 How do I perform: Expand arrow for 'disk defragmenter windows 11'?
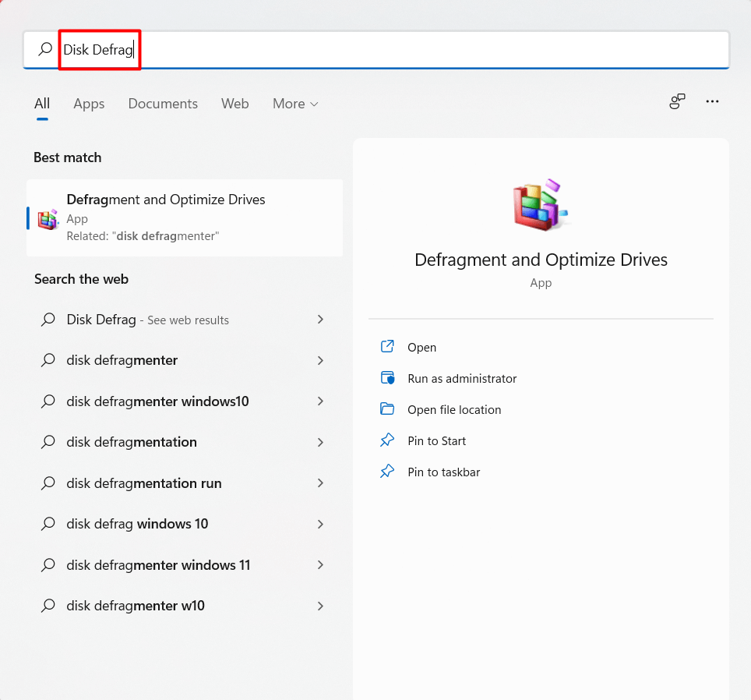click(x=320, y=565)
